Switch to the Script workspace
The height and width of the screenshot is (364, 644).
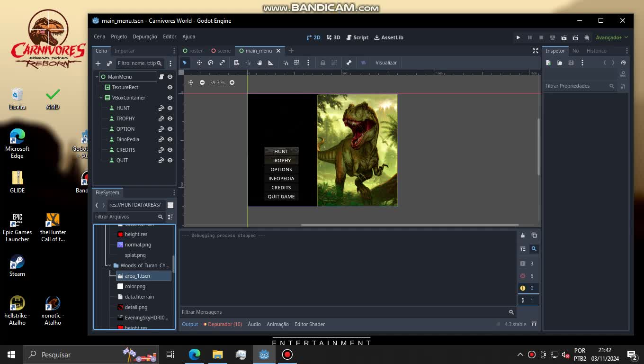tap(357, 37)
